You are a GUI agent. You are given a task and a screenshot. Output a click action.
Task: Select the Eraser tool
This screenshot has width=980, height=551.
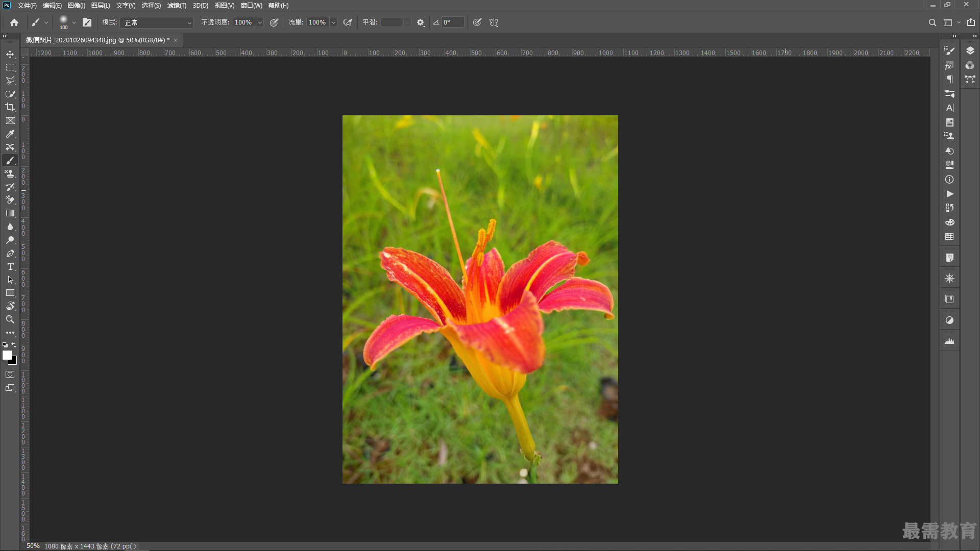pyautogui.click(x=10, y=200)
